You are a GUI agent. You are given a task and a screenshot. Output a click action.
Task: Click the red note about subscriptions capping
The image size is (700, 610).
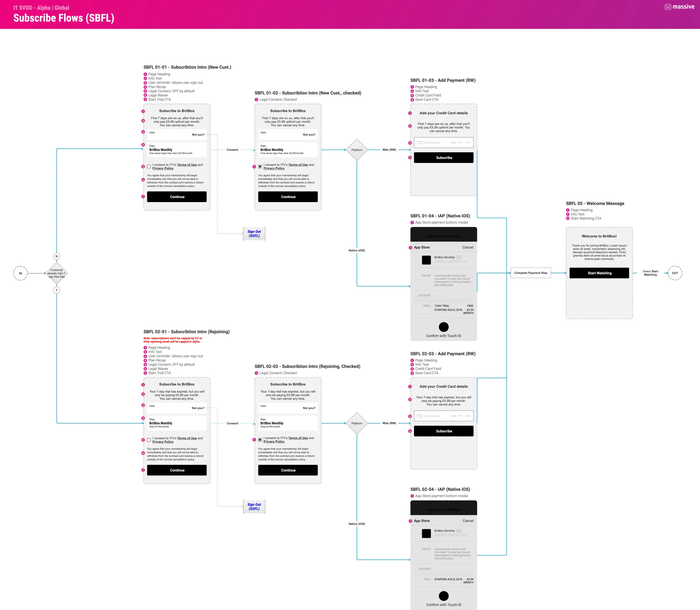[x=173, y=340]
